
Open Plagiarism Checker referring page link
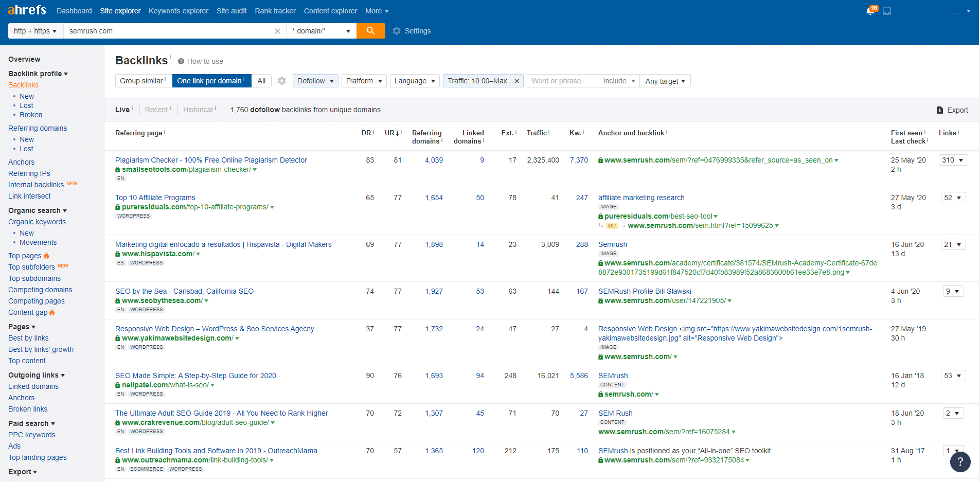coord(211,160)
